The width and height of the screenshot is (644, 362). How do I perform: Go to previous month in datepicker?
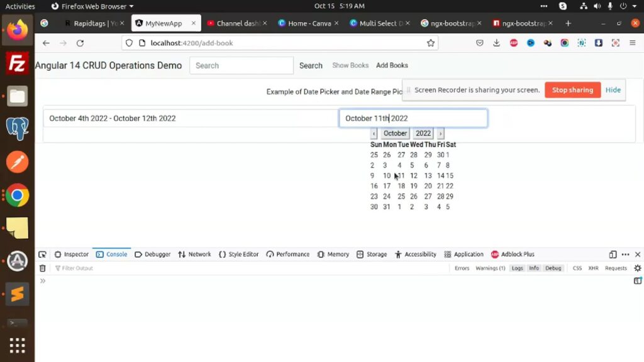tap(374, 133)
